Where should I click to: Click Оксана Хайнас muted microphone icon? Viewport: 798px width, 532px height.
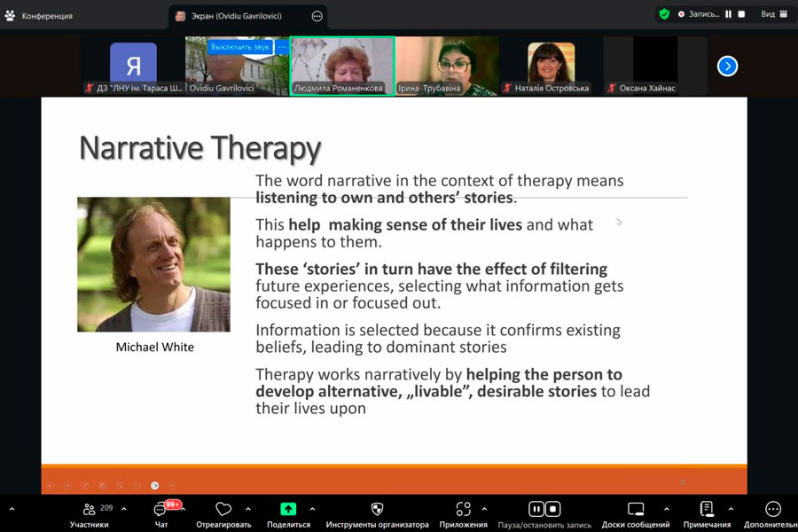click(612, 88)
